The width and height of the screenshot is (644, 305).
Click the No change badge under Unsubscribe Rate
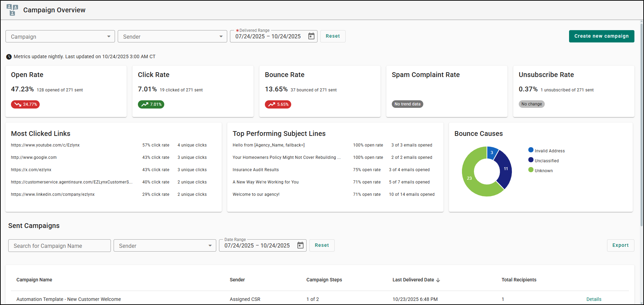point(531,104)
